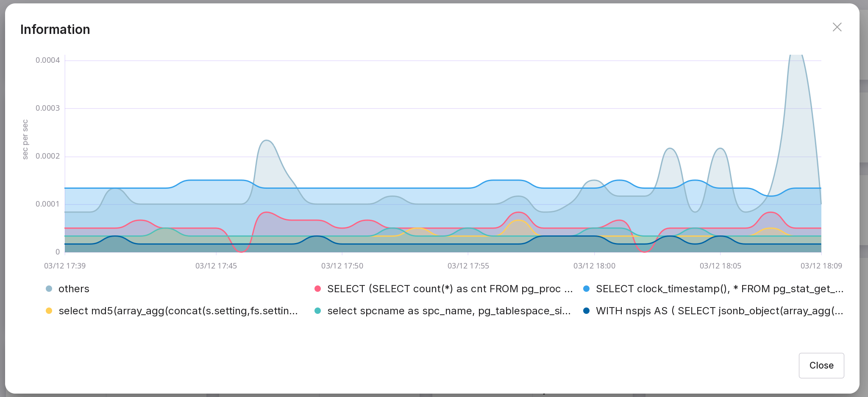Image resolution: width=868 pixels, height=397 pixels.
Task: Toggle the 'select md5(array_agg' series label
Action: pos(178,311)
